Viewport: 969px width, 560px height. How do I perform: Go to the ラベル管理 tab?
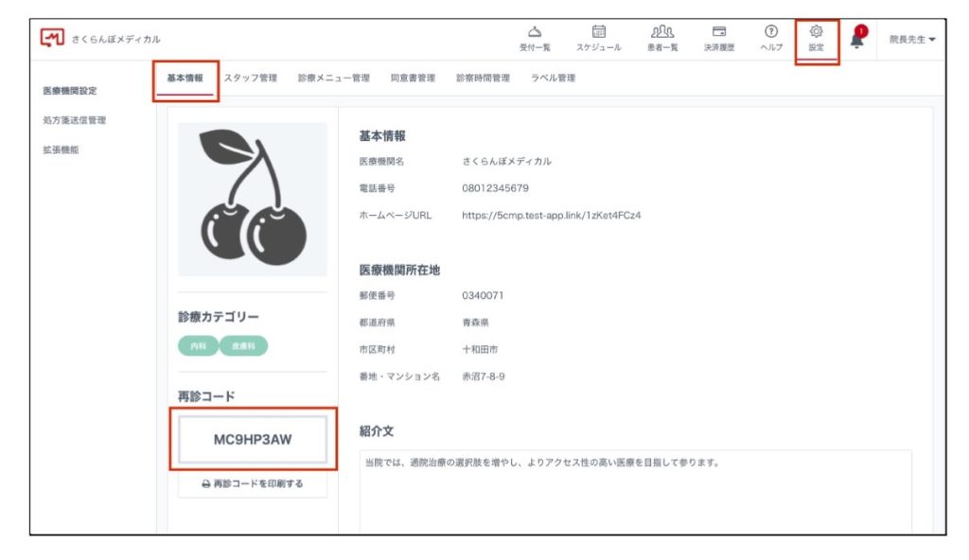pyautogui.click(x=553, y=79)
